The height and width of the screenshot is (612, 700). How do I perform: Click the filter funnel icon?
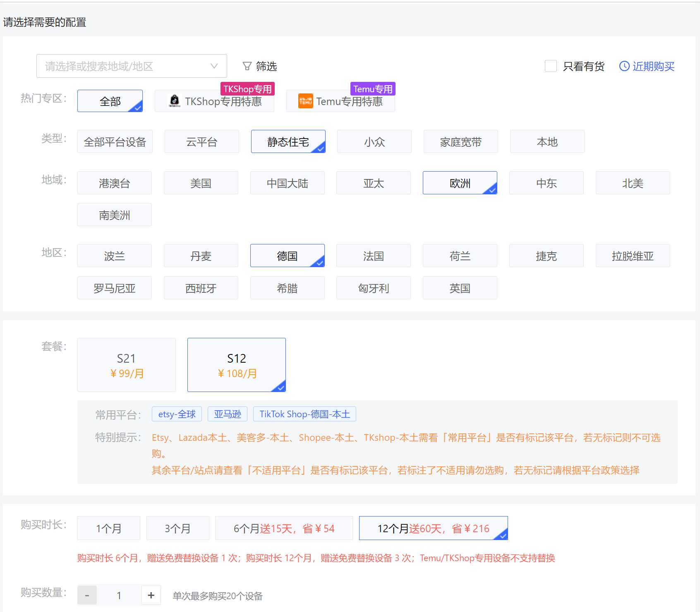coord(247,66)
